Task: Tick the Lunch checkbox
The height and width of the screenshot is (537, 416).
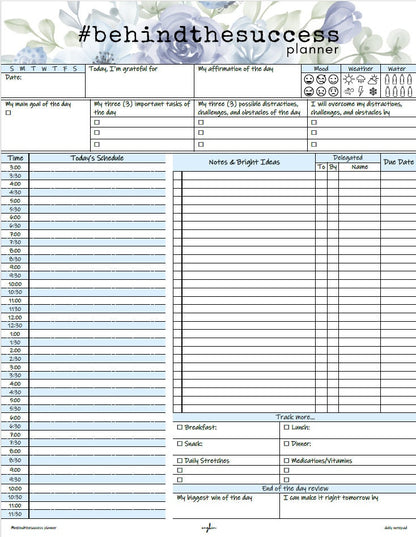Action: coord(287,427)
